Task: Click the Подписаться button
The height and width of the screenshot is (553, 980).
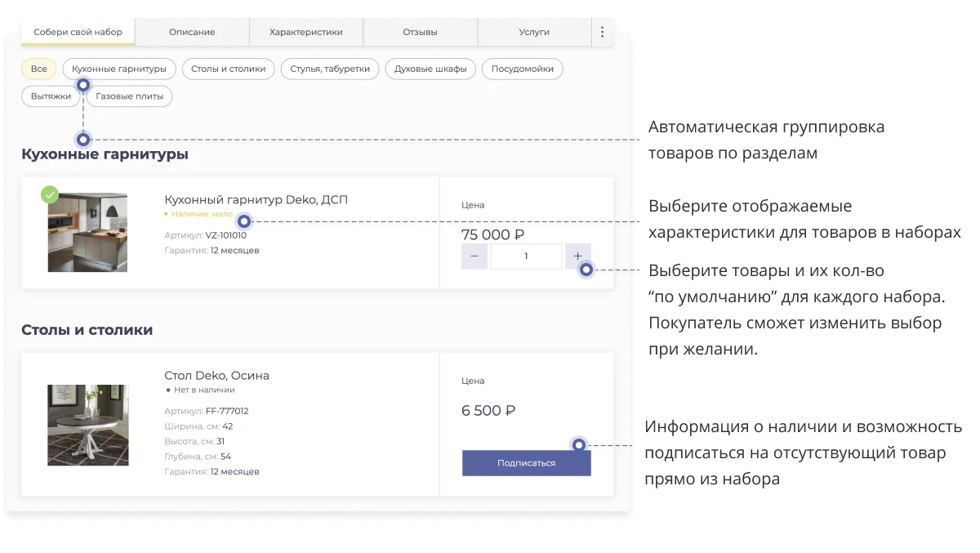Action: [526, 463]
